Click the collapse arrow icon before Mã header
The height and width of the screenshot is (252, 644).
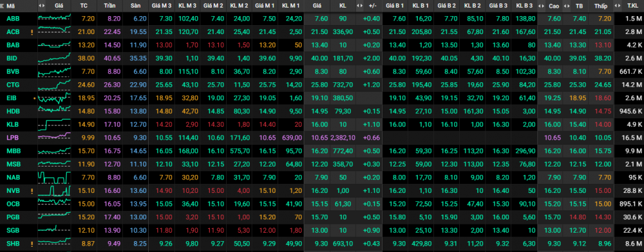click(3, 6)
